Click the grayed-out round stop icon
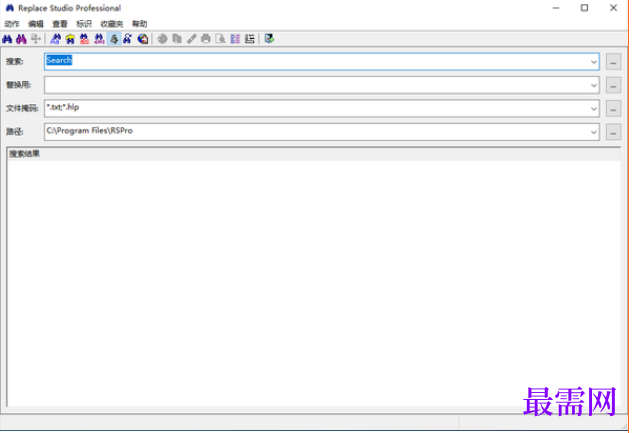635x433 pixels. tap(162, 39)
